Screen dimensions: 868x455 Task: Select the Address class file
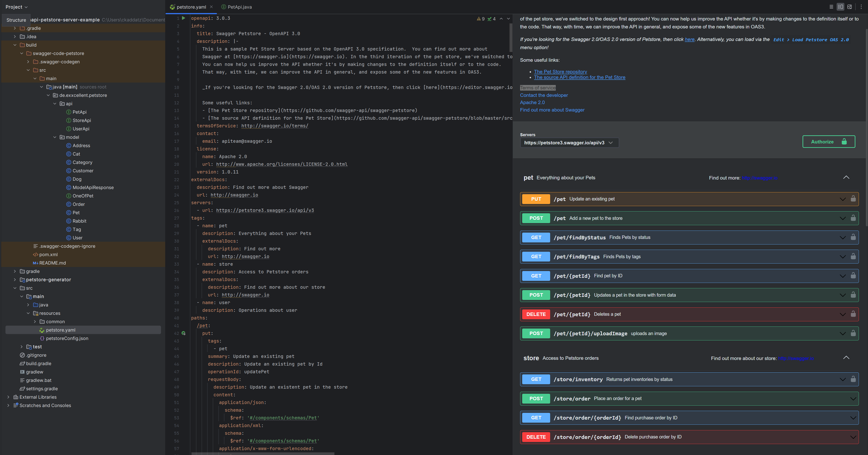[x=81, y=146]
